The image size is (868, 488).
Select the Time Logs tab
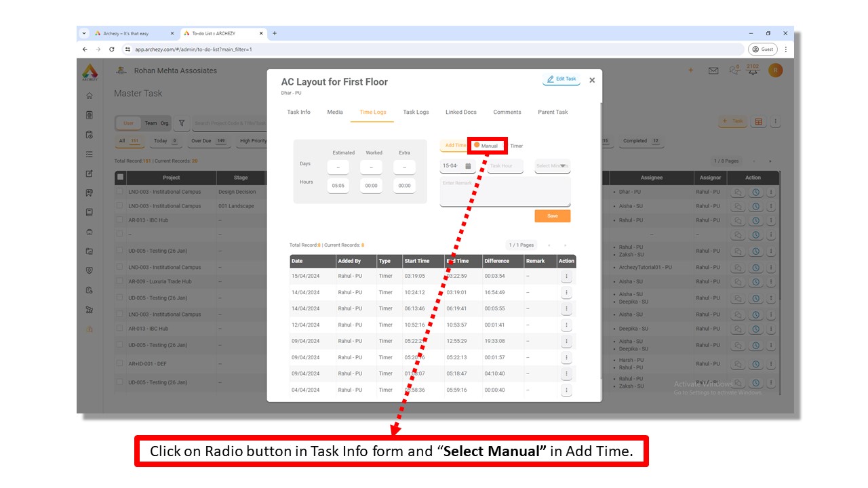[373, 113]
